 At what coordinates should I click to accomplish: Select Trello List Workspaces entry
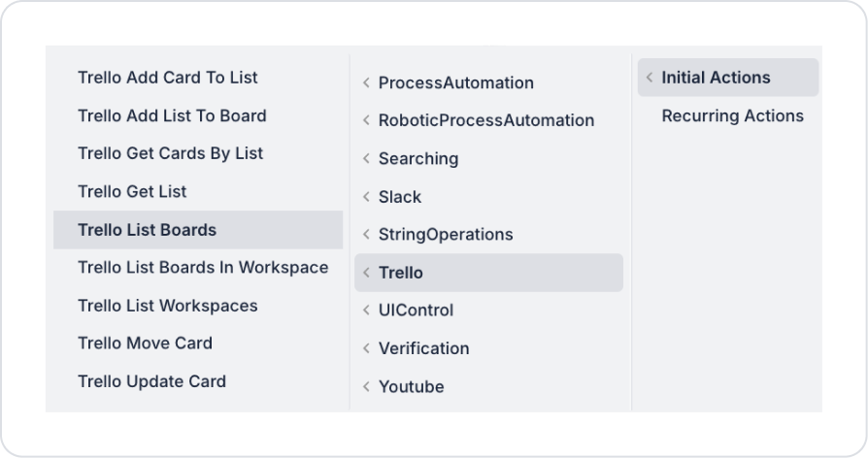(168, 306)
